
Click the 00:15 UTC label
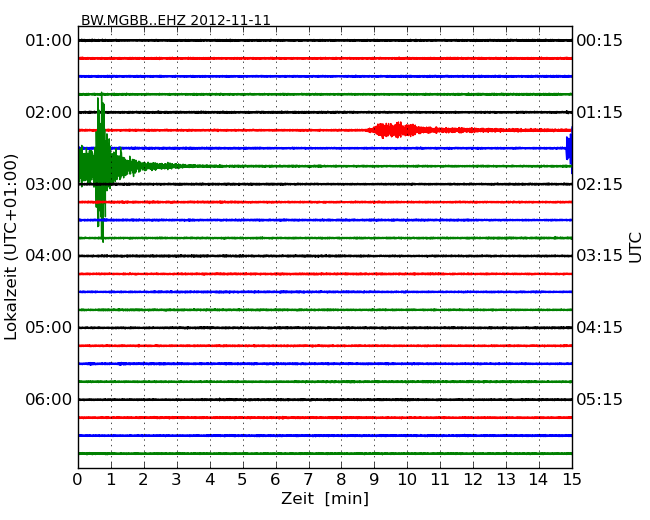pos(599,41)
